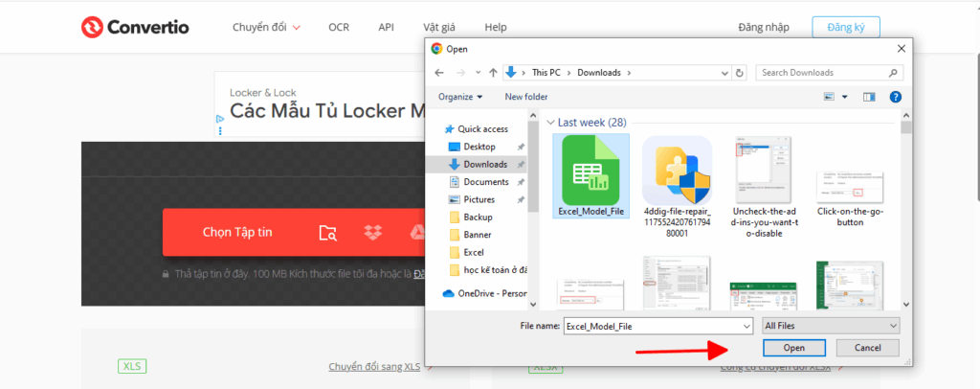Open the OCR menu item
Screen dimensions: 980x389
coord(339,27)
